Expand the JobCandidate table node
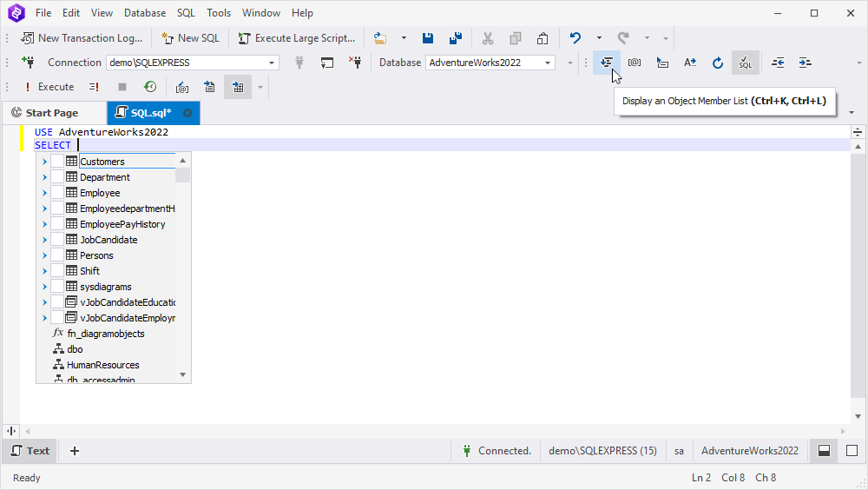The height and width of the screenshot is (490, 868). tap(44, 240)
